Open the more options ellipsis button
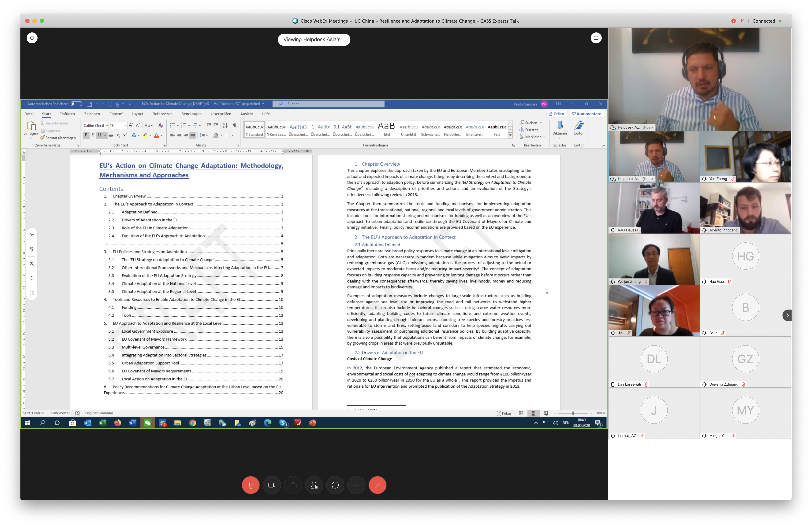 356,485
